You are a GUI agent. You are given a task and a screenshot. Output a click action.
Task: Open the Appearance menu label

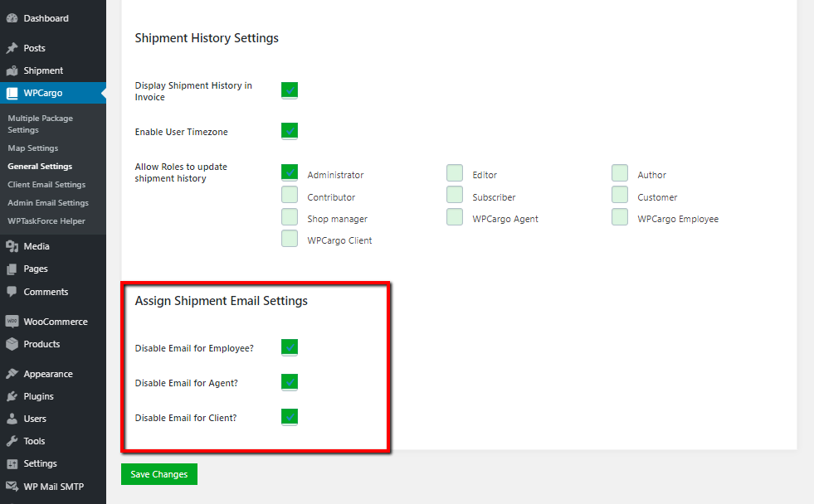[x=48, y=374]
